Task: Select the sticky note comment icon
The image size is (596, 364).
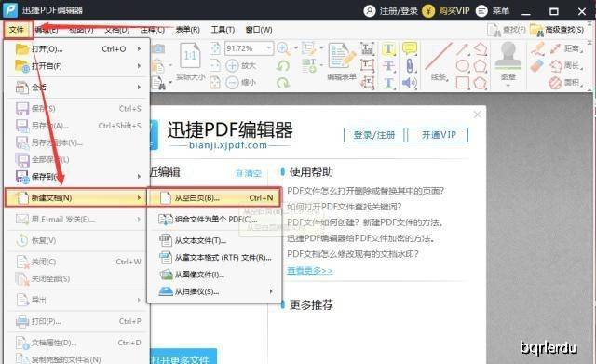Action: point(410,48)
